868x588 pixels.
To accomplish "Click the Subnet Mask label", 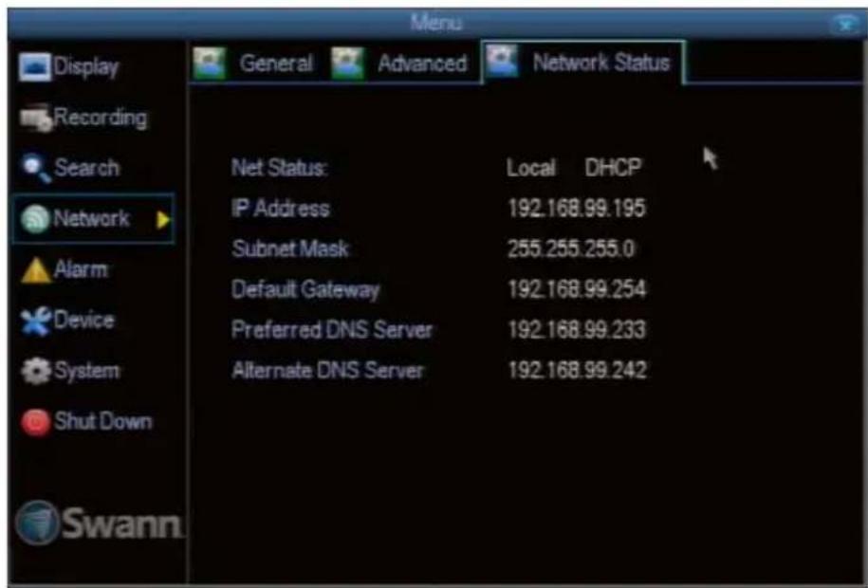I will click(290, 249).
